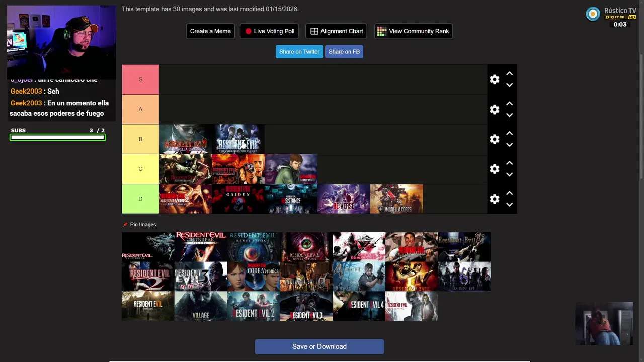The width and height of the screenshot is (644, 362).
Task: Open settings gear for S tier row
Action: tap(495, 79)
